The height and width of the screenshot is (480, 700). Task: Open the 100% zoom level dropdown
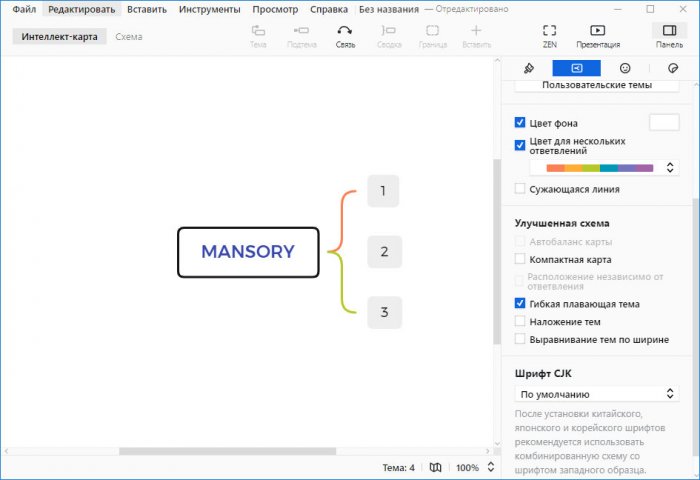(x=475, y=467)
